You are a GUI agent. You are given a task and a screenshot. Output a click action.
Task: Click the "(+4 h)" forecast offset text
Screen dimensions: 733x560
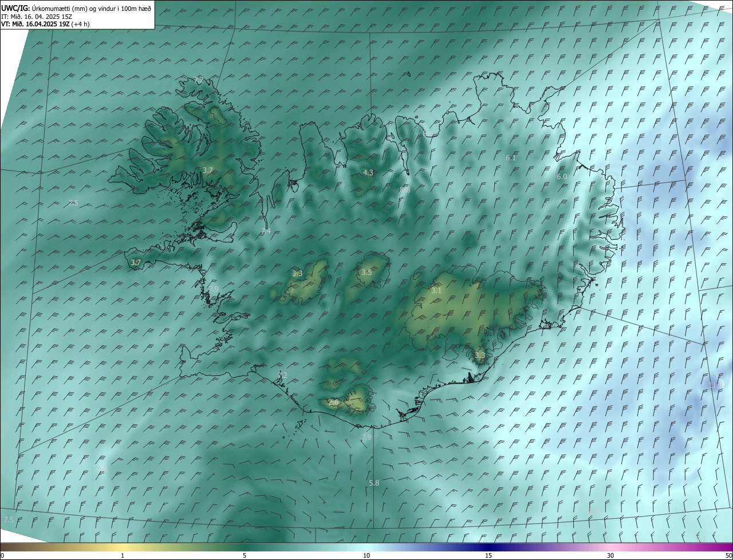pos(80,24)
